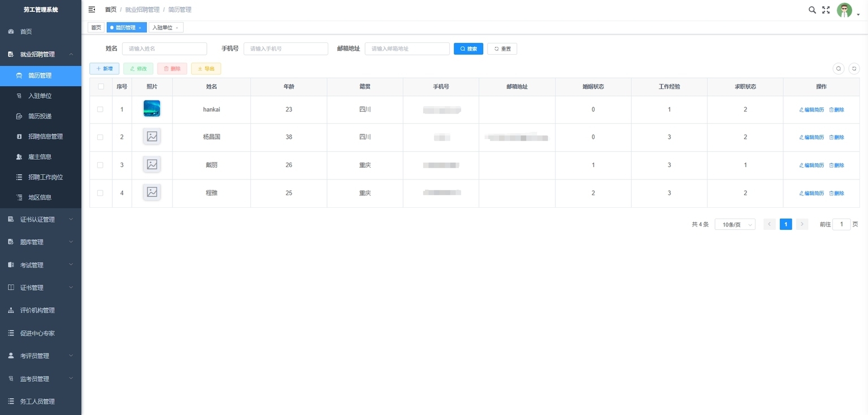This screenshot has width=868, height=415.
Task: Click the 首页 dashboard icon in sidebar
Action: 11,32
